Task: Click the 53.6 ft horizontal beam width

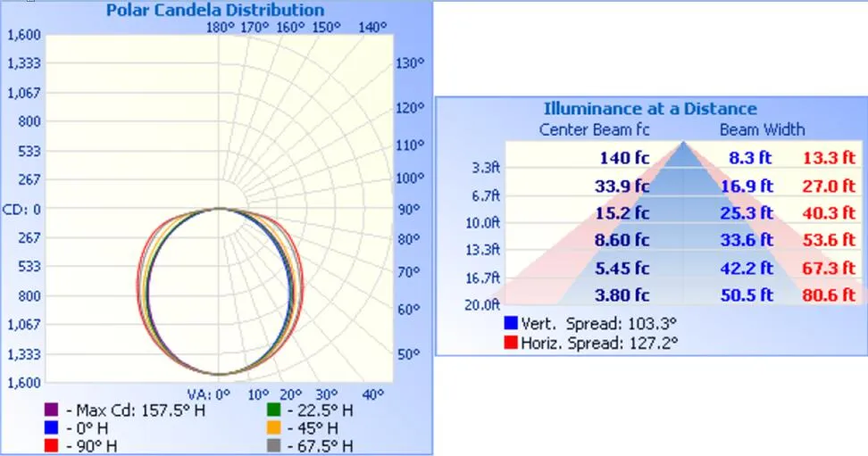Action: pos(830,240)
